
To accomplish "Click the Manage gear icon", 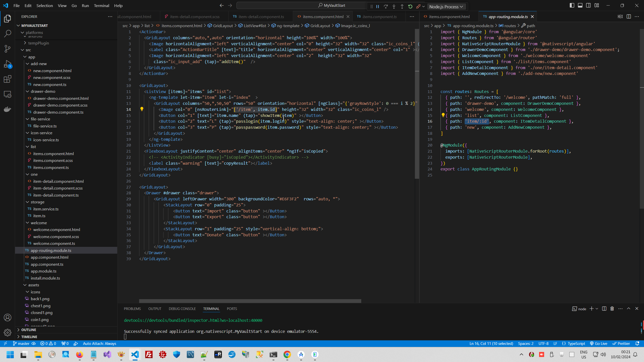I will click(8, 333).
